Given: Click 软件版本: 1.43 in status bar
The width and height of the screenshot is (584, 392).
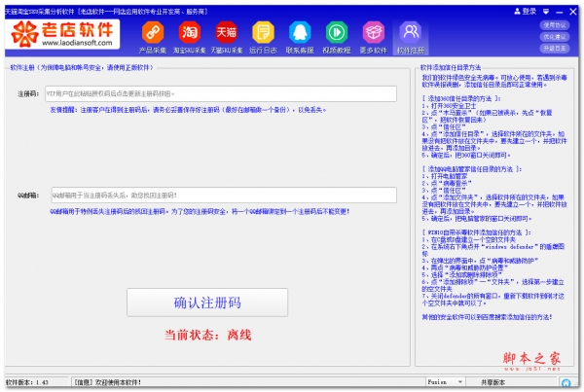Looking at the screenshot, I should [x=27, y=382].
